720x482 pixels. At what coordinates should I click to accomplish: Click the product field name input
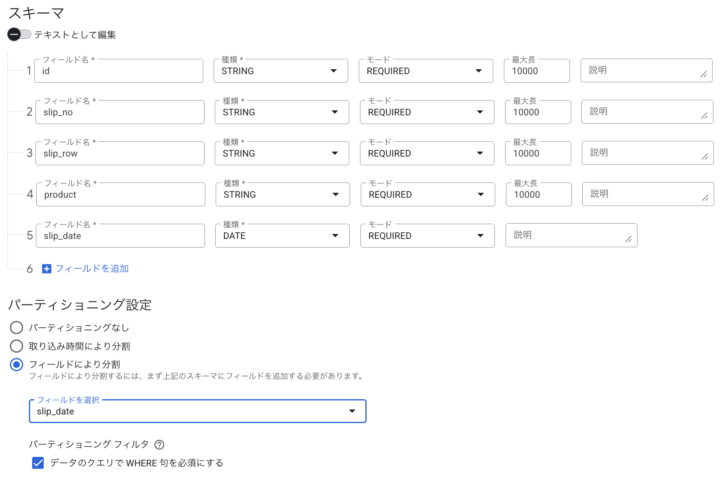pos(119,195)
